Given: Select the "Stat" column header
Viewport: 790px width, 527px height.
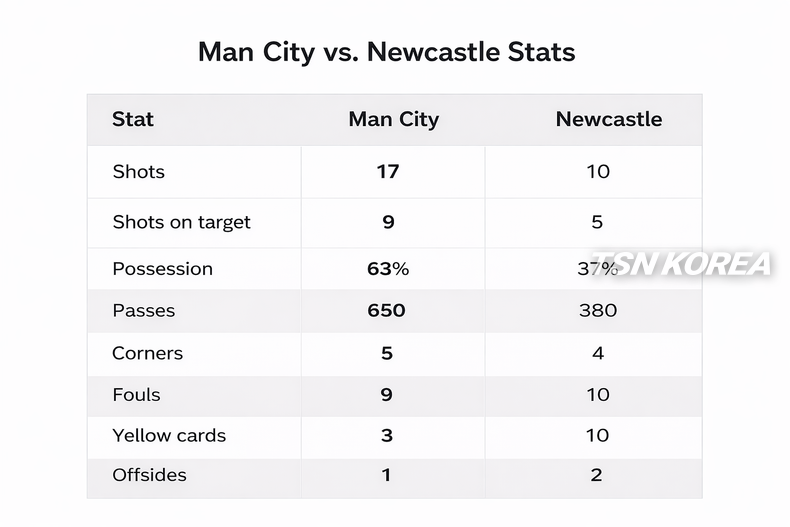Looking at the screenshot, I should 133,119.
